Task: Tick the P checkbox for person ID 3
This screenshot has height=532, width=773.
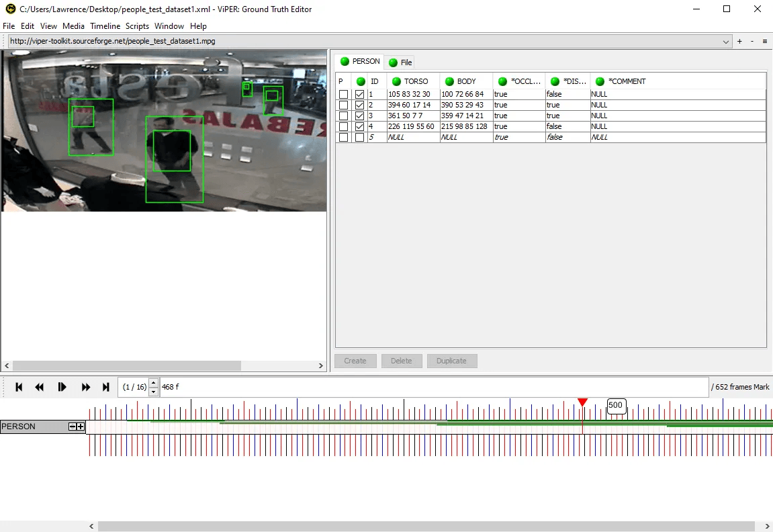Action: pyautogui.click(x=343, y=116)
